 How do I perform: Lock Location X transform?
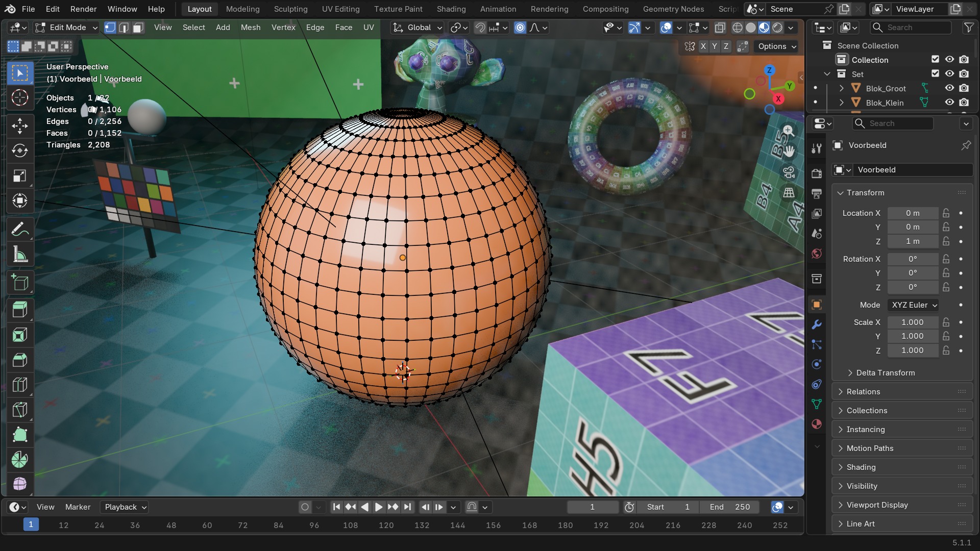click(946, 213)
